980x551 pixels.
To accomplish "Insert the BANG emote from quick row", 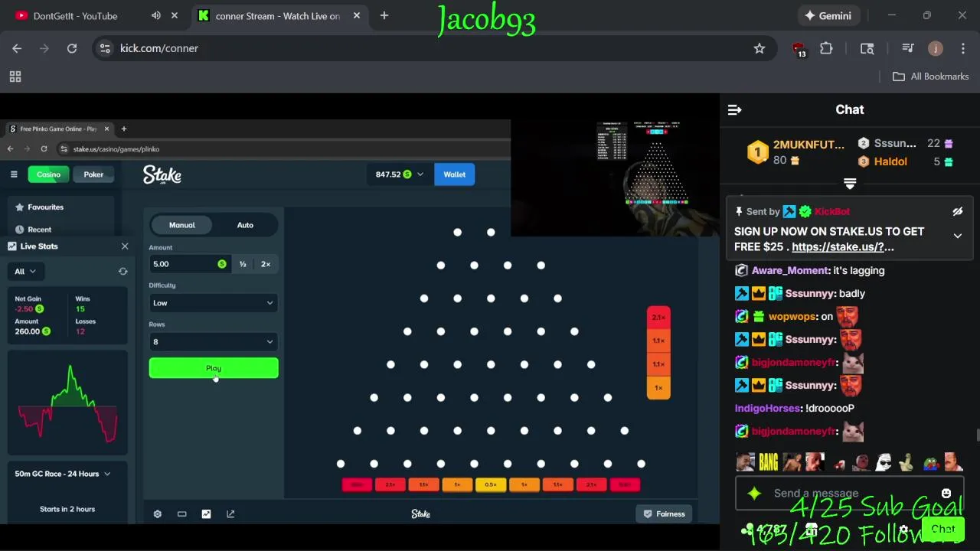I will coord(769,462).
